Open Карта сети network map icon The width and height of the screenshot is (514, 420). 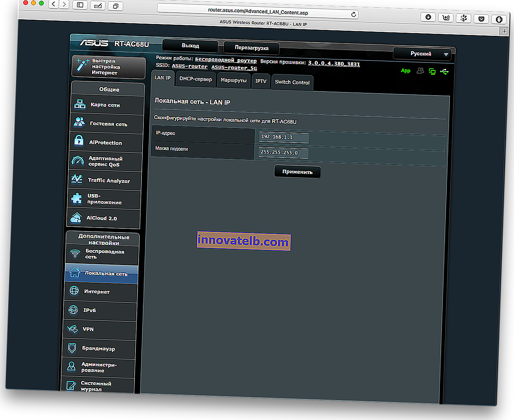click(x=80, y=104)
